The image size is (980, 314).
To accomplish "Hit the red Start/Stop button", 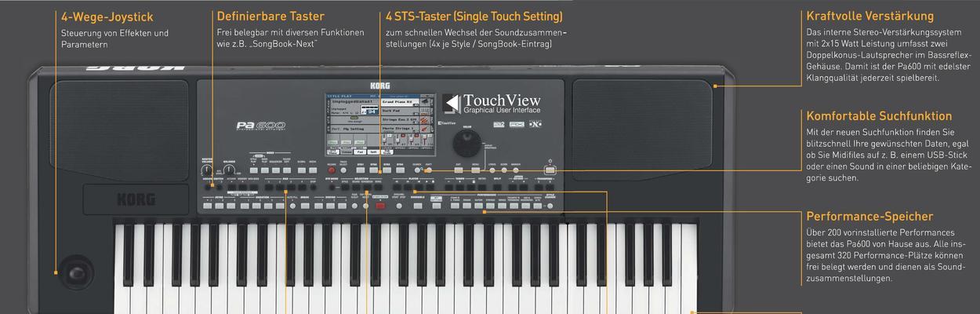I will point(380,206).
